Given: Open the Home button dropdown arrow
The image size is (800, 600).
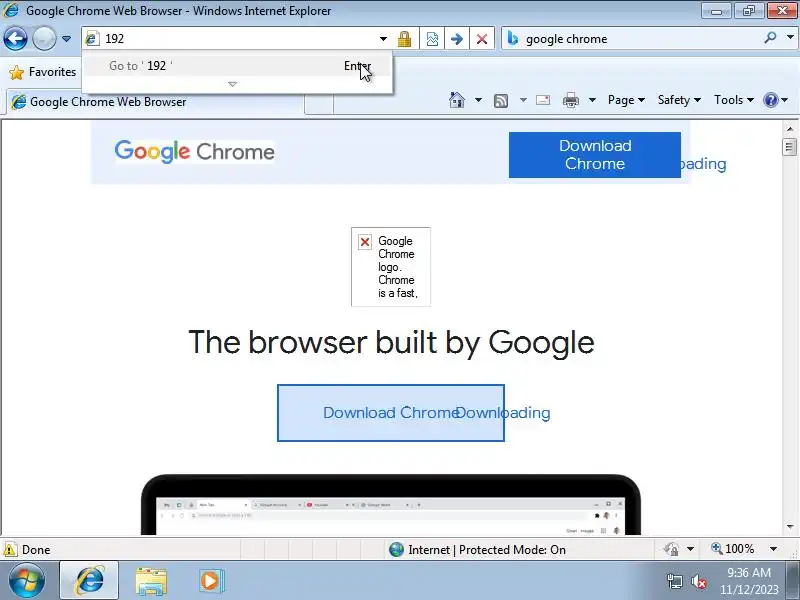Looking at the screenshot, I should [x=478, y=100].
